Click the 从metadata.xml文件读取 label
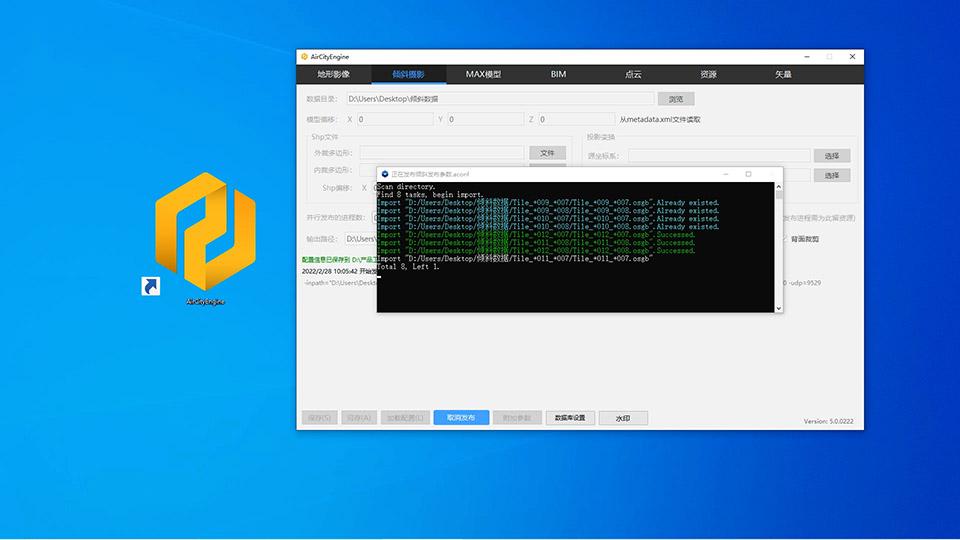 click(660, 119)
